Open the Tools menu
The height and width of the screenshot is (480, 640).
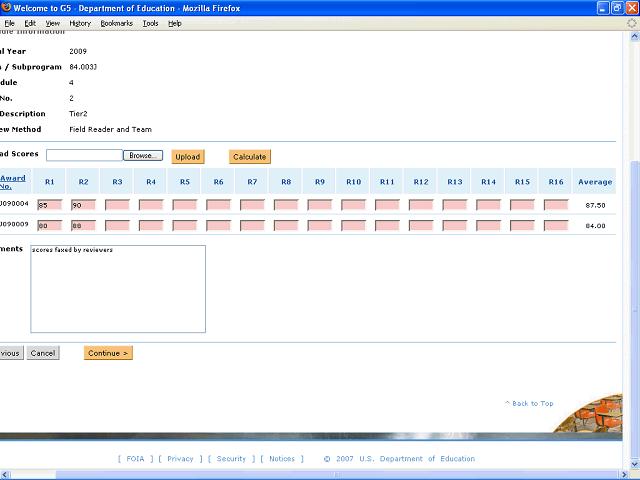click(x=150, y=22)
